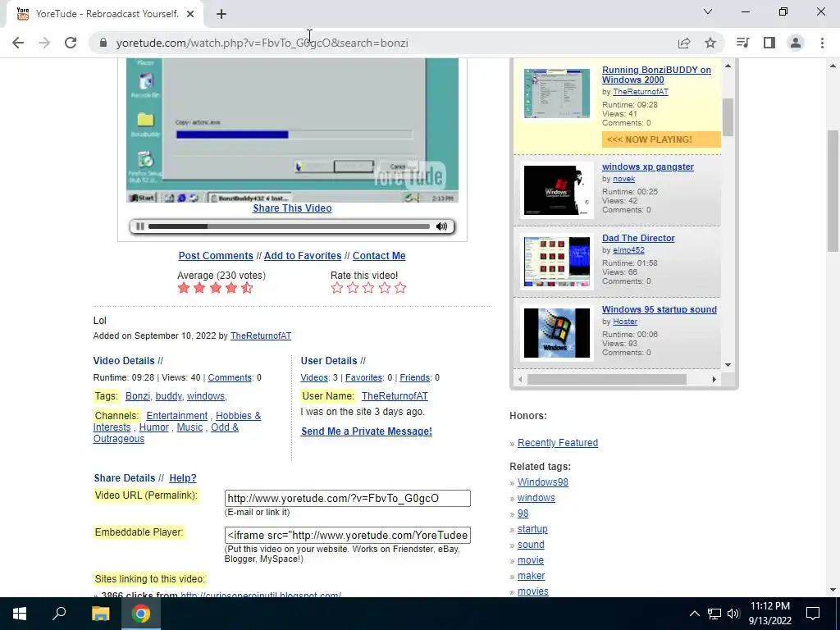Open the notification center icon
Image resolution: width=840 pixels, height=630 pixels.
pyautogui.click(x=813, y=614)
